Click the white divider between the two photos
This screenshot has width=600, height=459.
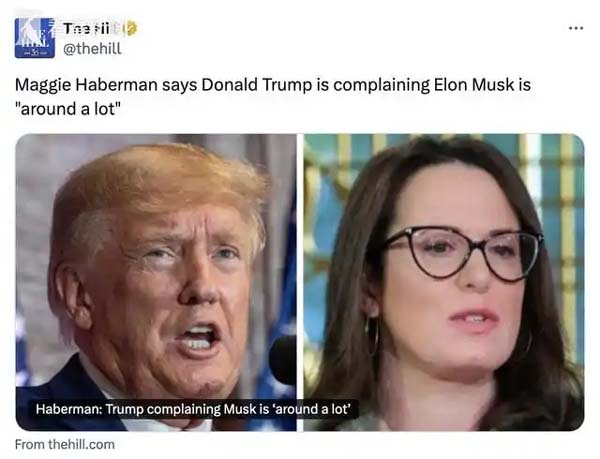(300, 282)
